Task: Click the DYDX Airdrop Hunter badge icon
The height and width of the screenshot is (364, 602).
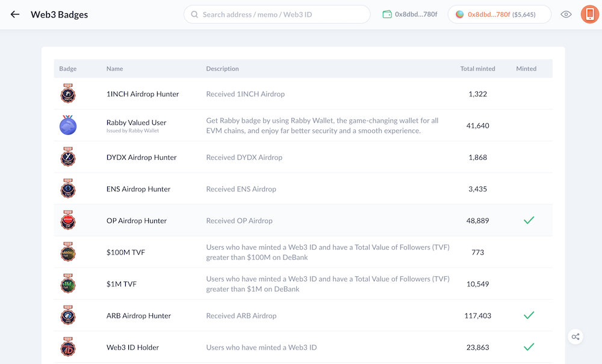Action: (68, 157)
